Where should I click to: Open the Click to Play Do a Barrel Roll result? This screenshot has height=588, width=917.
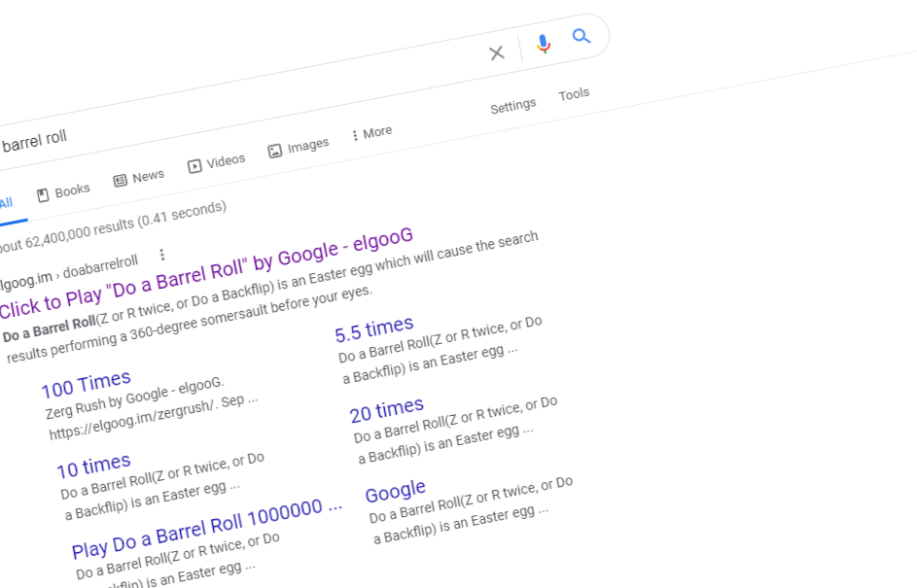click(206, 272)
